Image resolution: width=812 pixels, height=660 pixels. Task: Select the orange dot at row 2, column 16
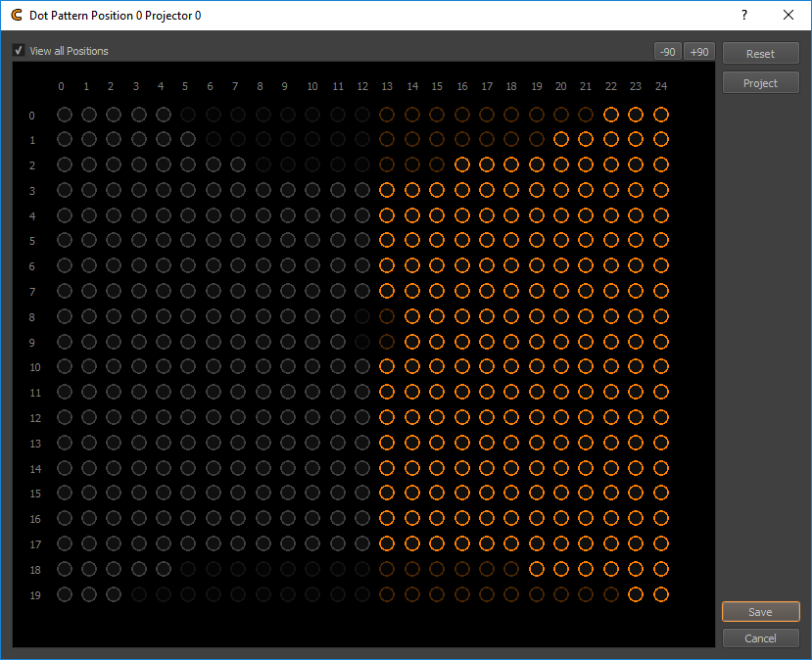462,165
